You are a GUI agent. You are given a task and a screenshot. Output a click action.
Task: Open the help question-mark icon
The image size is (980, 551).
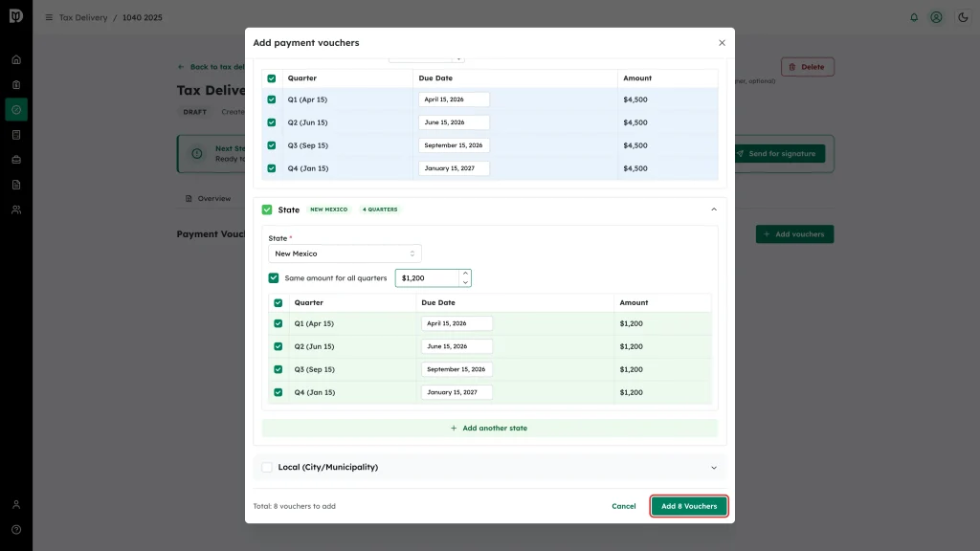(x=16, y=530)
